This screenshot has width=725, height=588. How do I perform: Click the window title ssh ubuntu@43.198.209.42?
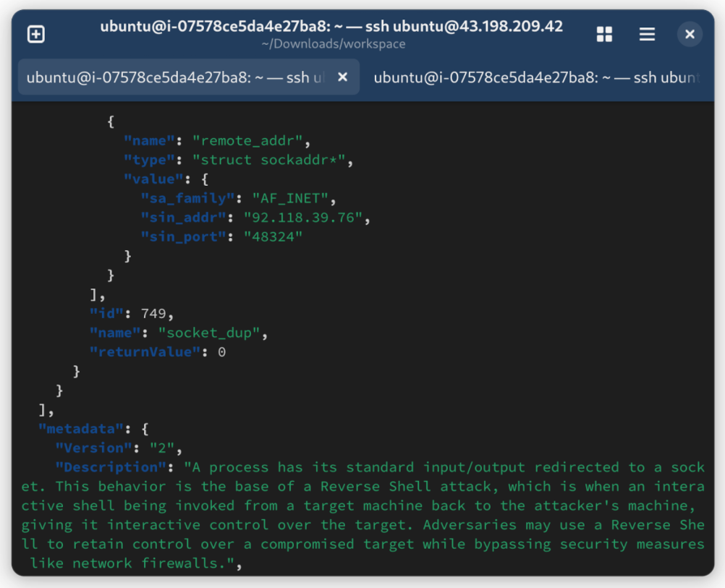pos(331,26)
